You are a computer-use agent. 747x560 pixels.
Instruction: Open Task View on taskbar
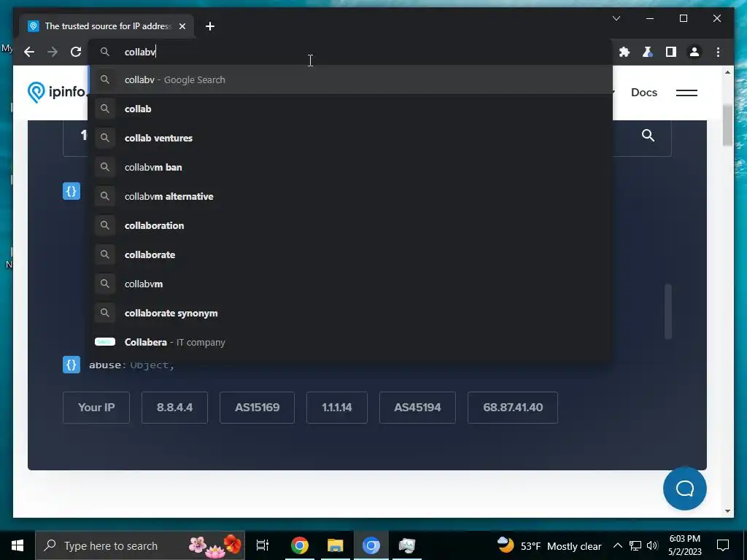pyautogui.click(x=263, y=545)
